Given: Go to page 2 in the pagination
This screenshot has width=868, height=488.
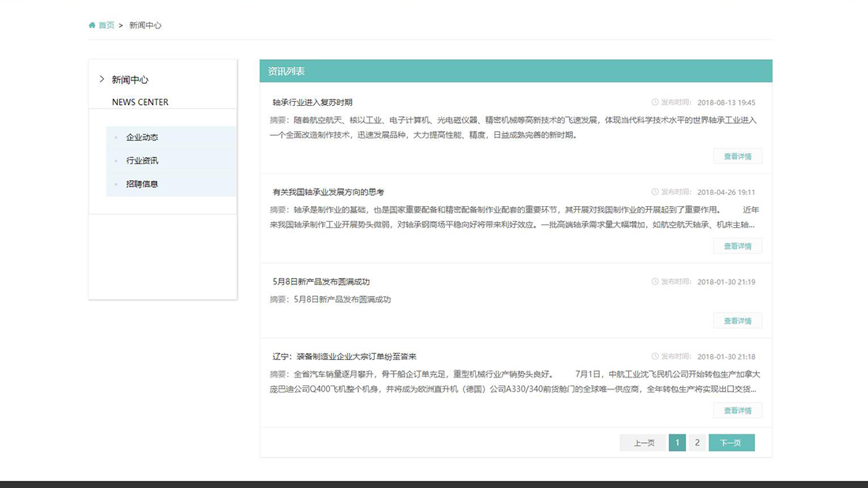Looking at the screenshot, I should point(697,442).
